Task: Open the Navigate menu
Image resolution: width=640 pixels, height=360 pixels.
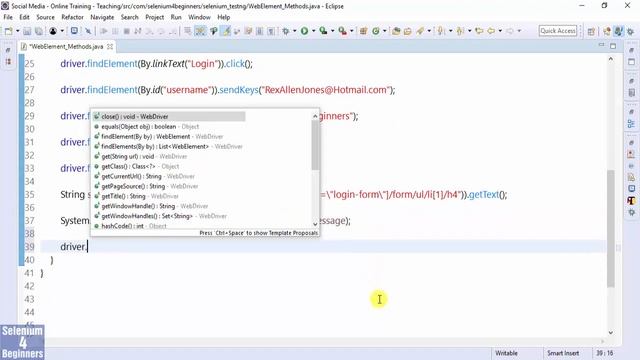Action: [102, 17]
